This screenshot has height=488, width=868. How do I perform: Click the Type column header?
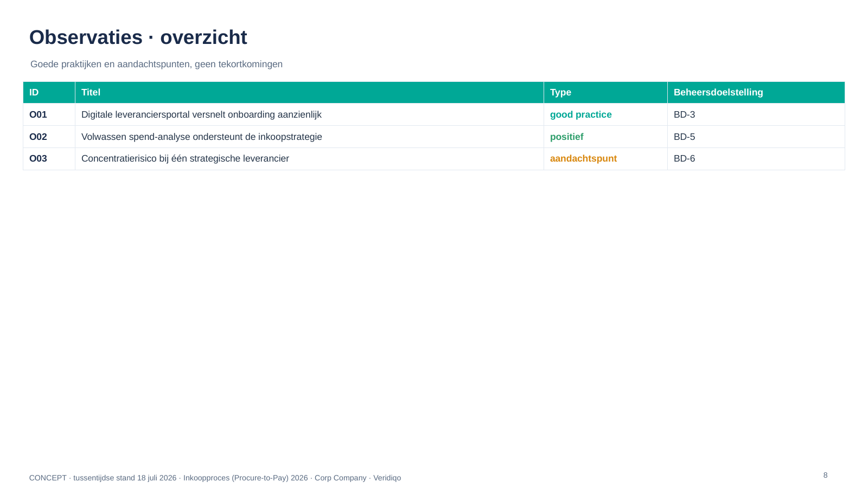[605, 93]
